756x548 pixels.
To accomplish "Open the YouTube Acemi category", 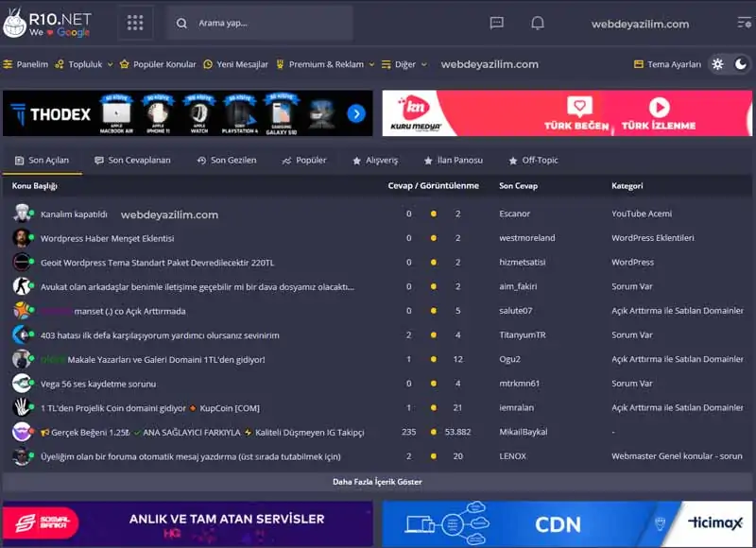I will [x=642, y=214].
